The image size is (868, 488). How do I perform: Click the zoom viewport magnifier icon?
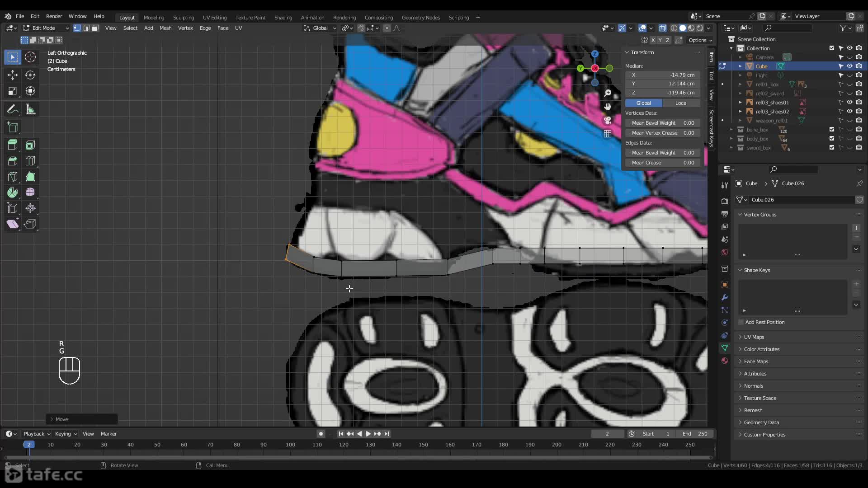608,93
